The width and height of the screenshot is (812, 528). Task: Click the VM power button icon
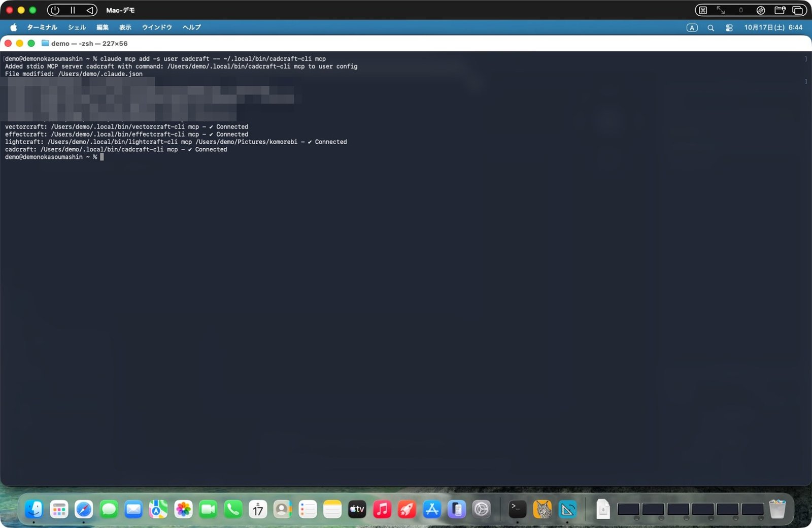click(x=55, y=10)
